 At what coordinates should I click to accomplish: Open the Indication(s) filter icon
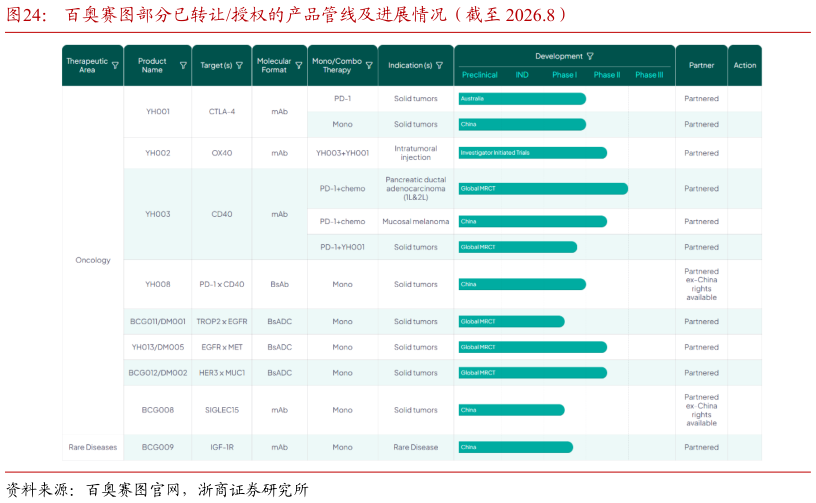click(440, 66)
